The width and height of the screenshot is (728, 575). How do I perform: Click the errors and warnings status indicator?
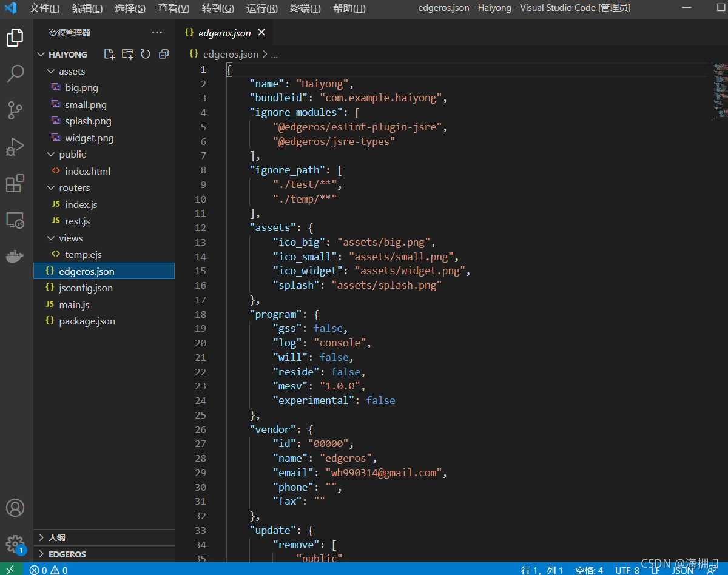point(49,570)
